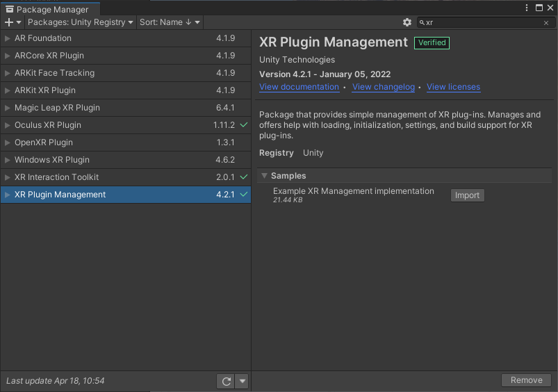Select the ARKit XR Plugin package
The height and width of the screenshot is (392, 558).
tap(126, 90)
